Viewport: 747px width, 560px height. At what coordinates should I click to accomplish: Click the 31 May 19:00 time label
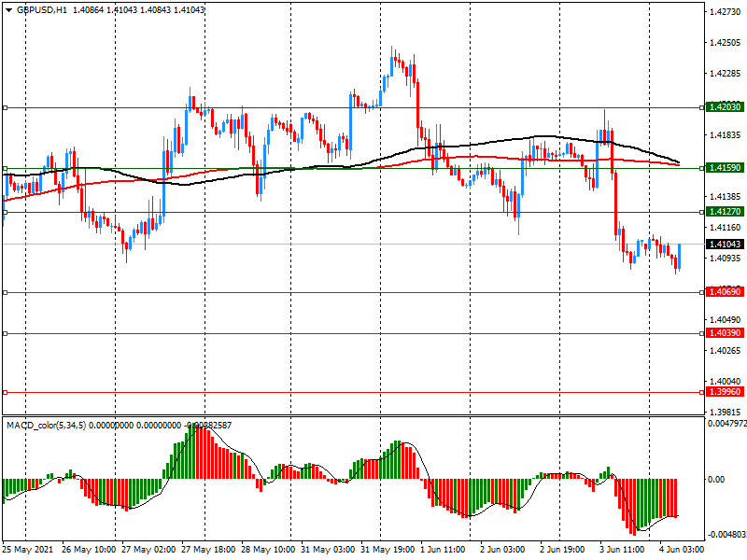387,550
